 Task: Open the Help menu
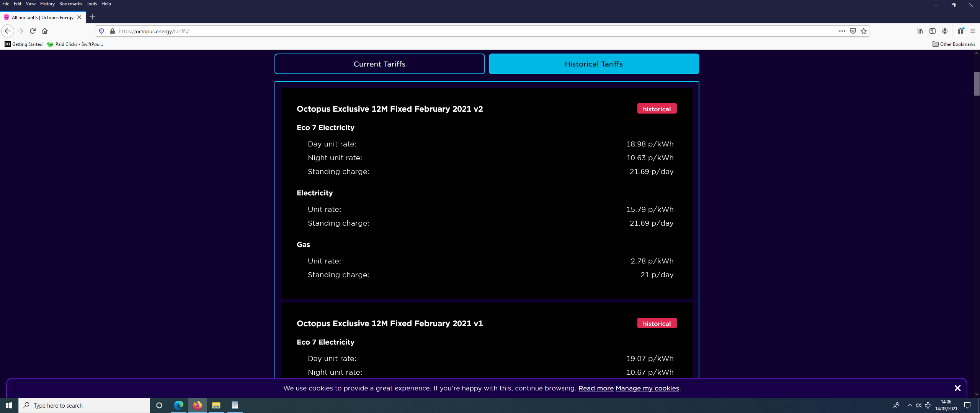[106, 4]
